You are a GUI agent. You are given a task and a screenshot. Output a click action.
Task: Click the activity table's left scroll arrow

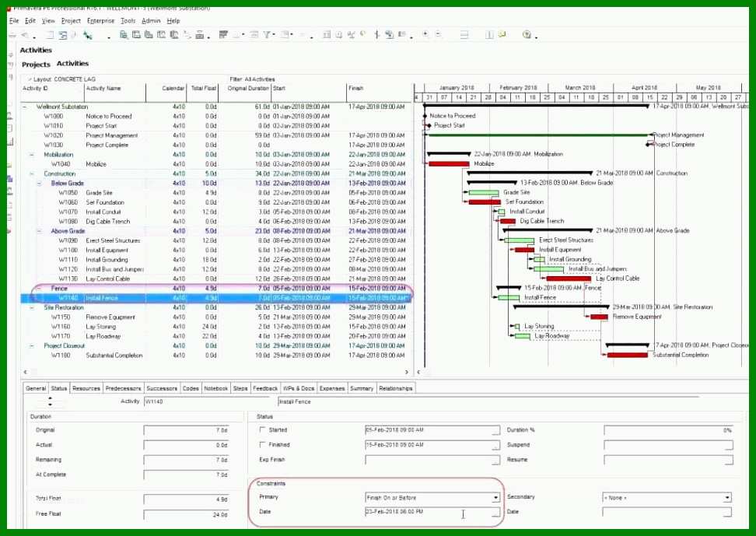pos(25,372)
